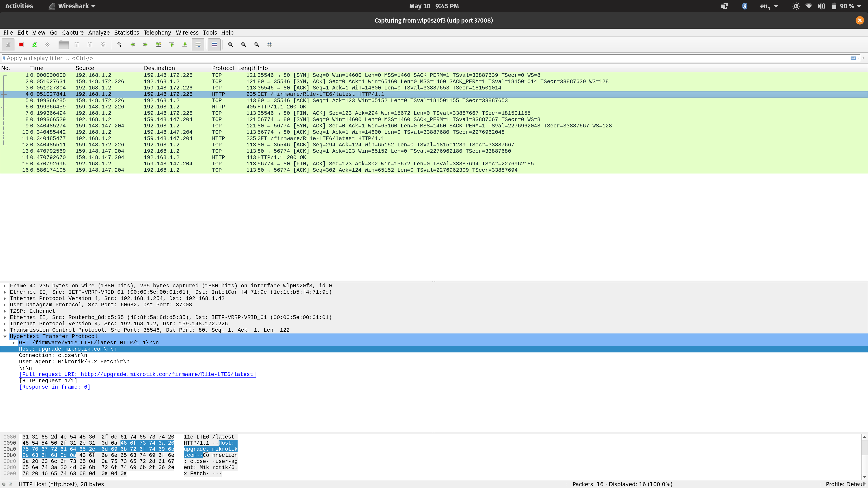This screenshot has height=488, width=868.
Task: Reload this capture file toolbar icon
Action: pos(103,45)
